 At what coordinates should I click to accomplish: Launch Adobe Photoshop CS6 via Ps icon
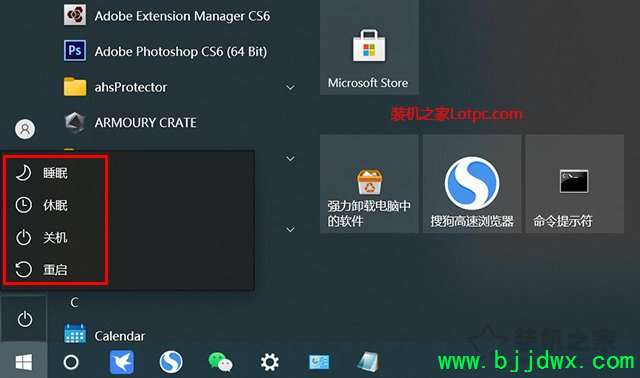click(x=75, y=51)
